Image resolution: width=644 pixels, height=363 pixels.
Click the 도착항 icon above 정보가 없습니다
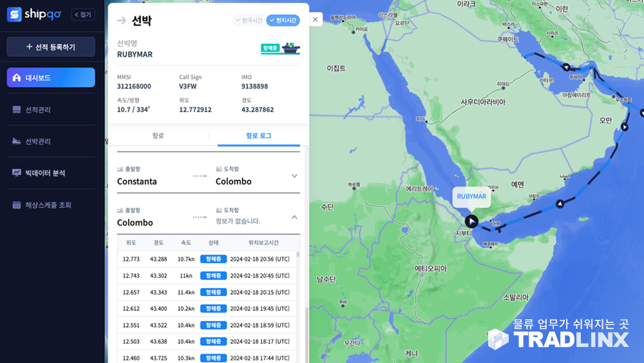tap(219, 210)
